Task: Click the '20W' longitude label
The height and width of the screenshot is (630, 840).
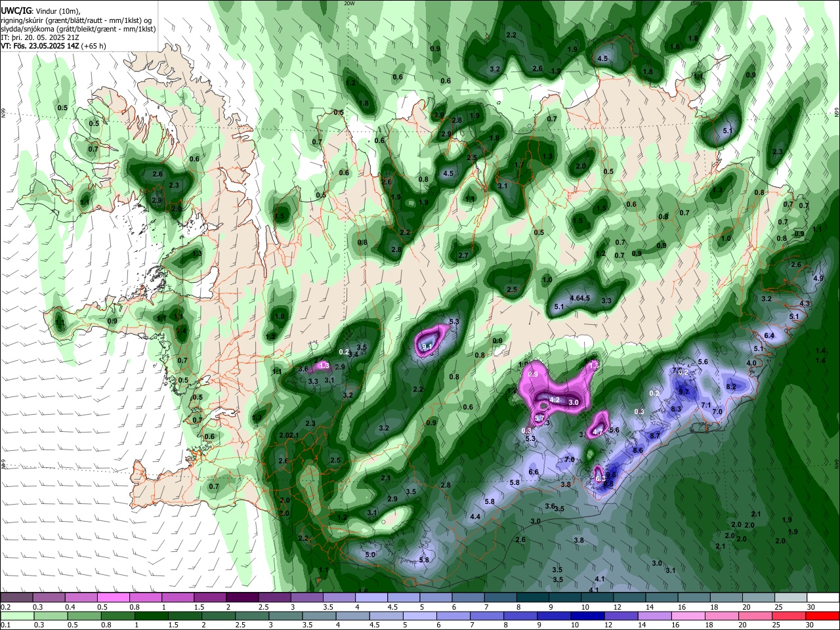Action: [349, 3]
